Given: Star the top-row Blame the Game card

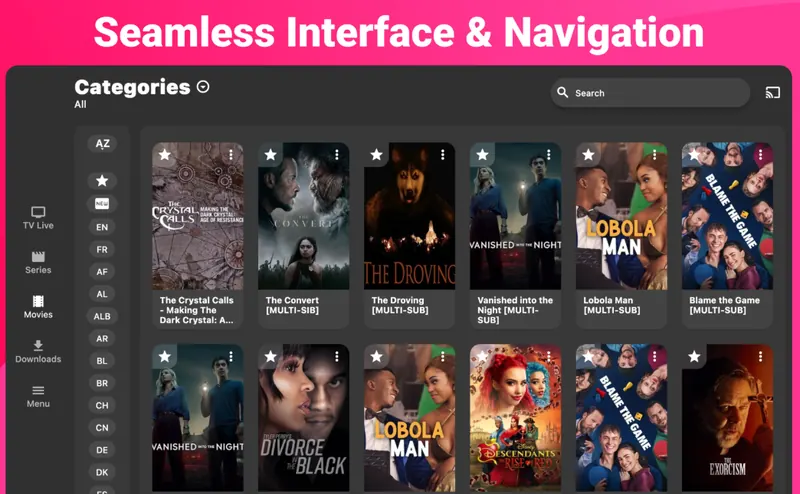Looking at the screenshot, I should [694, 155].
